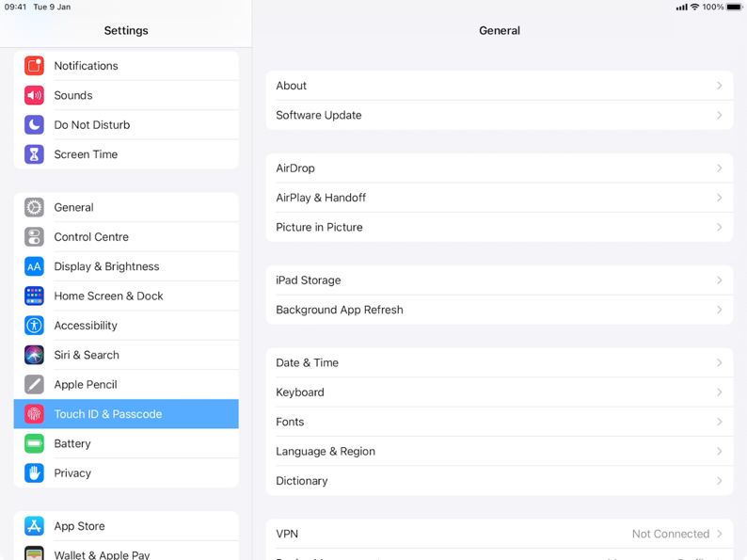Tap the Accessibility figure icon
Screen dimensions: 747x560
(x=34, y=326)
